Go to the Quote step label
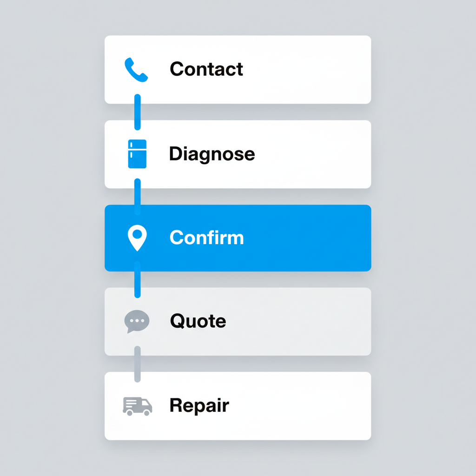 coord(198,321)
